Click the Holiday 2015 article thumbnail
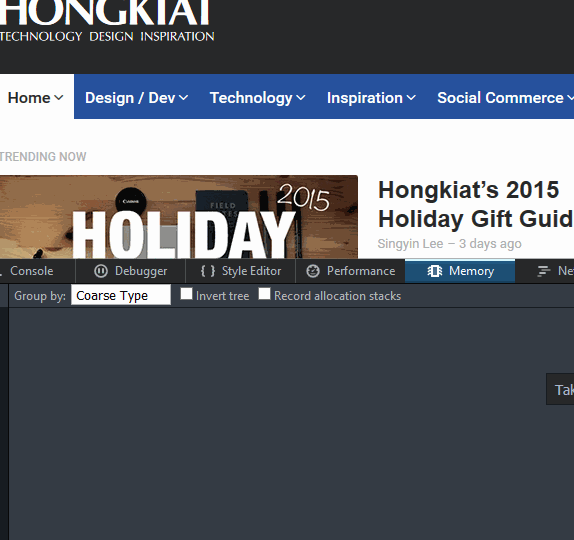Screen dimensions: 574x540 (179, 217)
